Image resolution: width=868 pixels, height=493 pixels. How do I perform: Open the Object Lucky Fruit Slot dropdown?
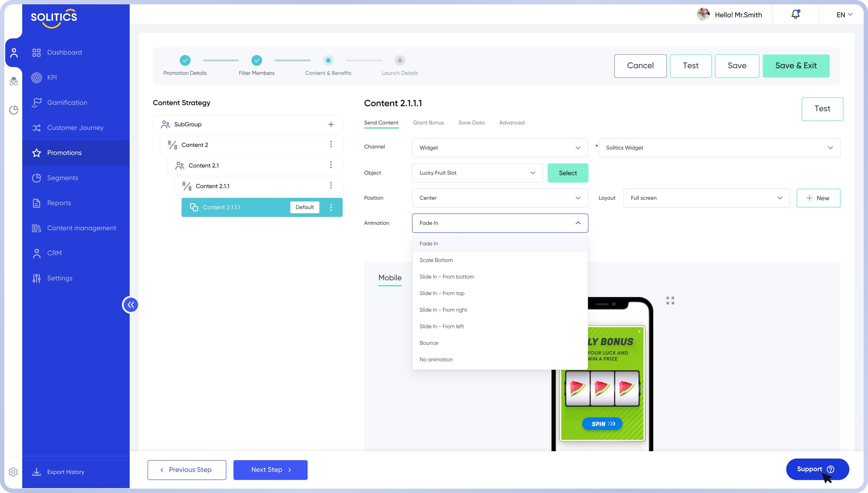477,173
